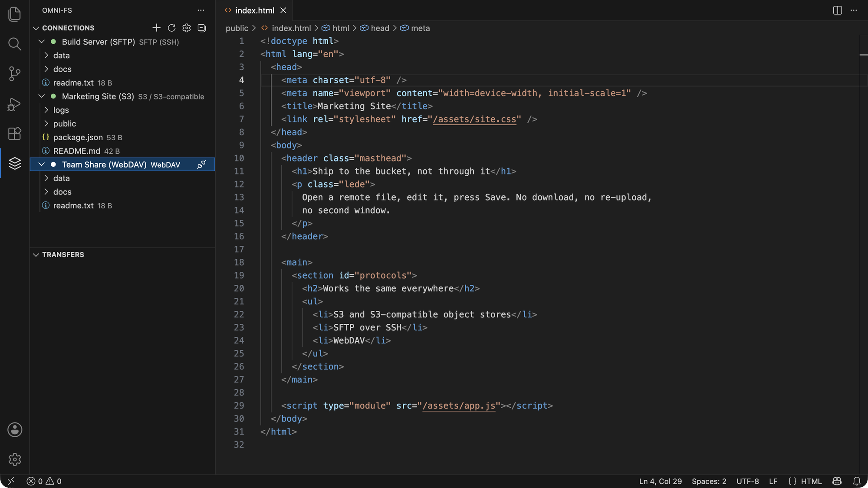This screenshot has width=868, height=488.
Task: Collapse Marketing Site (S3) connection
Action: click(42, 96)
